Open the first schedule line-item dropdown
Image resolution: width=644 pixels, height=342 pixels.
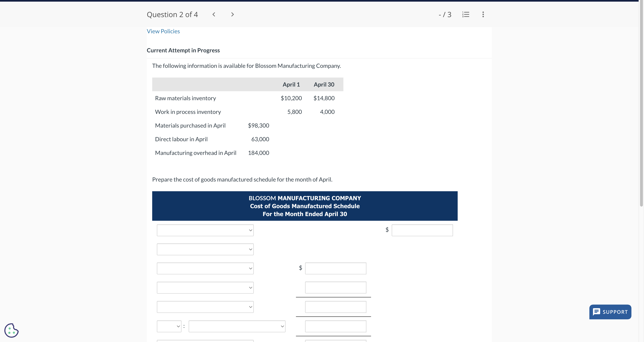click(x=205, y=230)
